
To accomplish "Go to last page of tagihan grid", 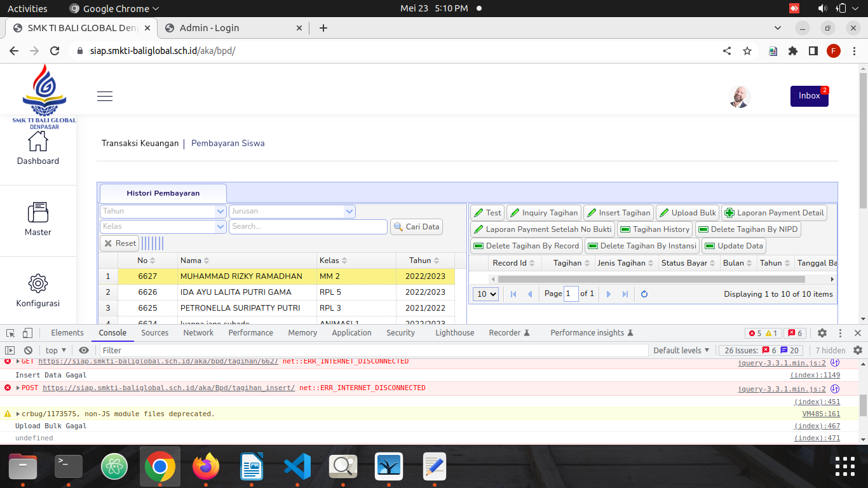I will [625, 294].
